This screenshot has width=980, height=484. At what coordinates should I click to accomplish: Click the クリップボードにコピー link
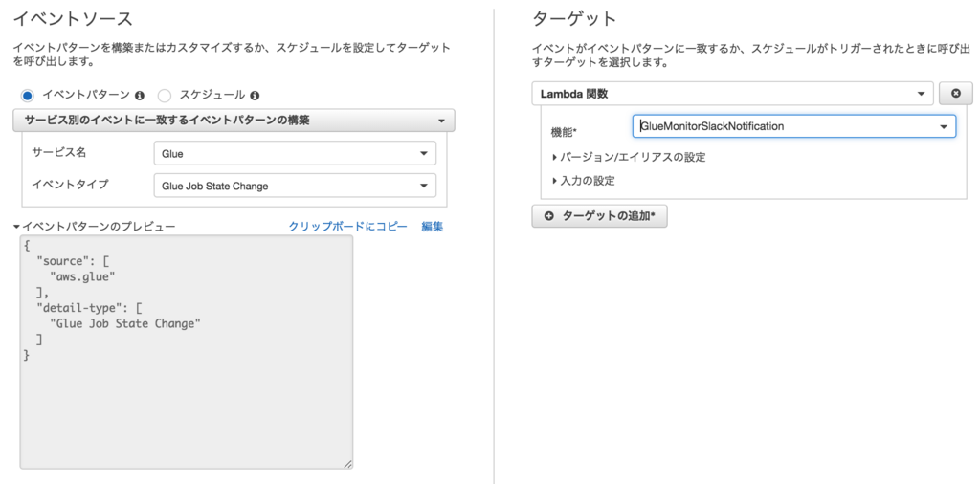[347, 227]
